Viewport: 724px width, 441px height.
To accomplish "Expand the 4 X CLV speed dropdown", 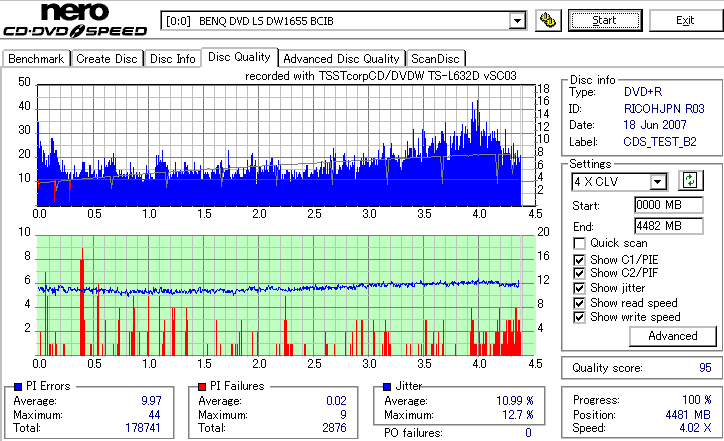I will [658, 182].
